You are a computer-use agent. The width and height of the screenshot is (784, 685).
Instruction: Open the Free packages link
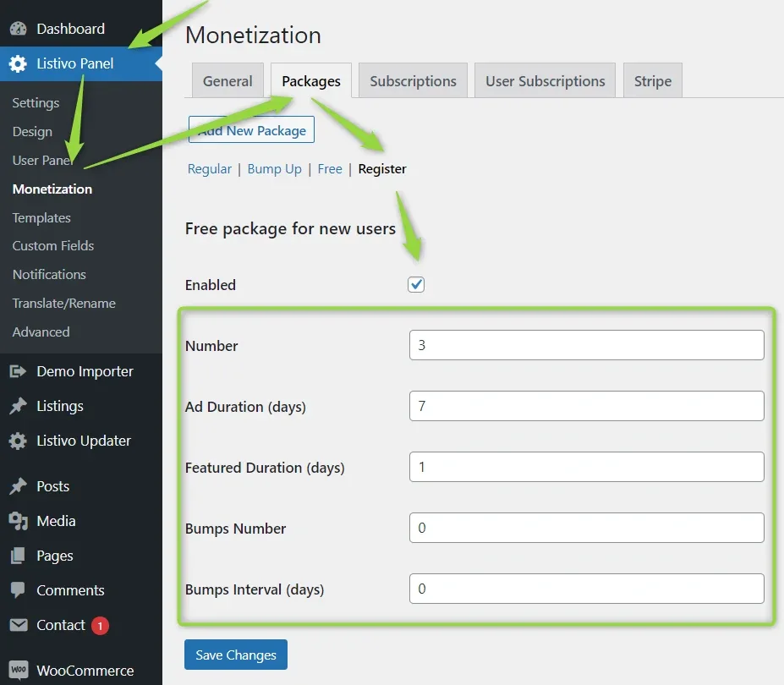[330, 169]
